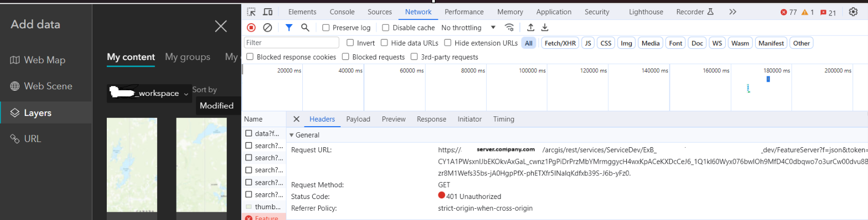Viewport: 868px width, 220px height.
Task: Select checkbox for data?f... request row
Action: click(249, 133)
